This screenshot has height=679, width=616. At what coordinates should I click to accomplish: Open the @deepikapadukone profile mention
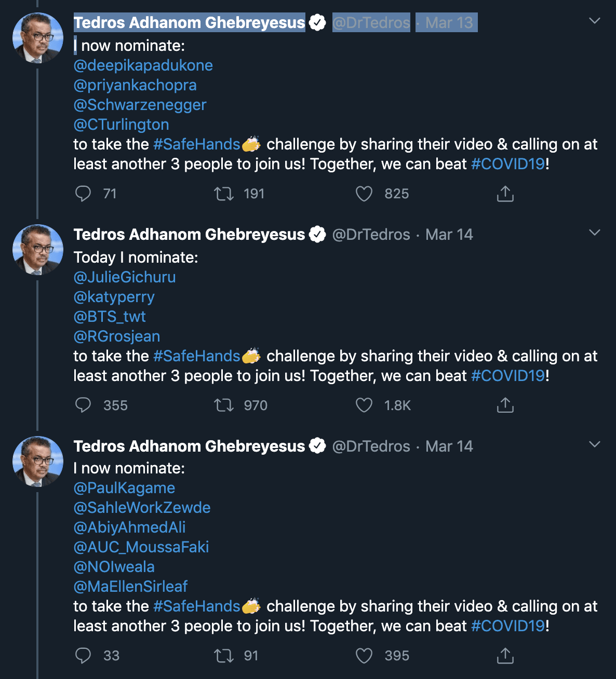(x=143, y=65)
